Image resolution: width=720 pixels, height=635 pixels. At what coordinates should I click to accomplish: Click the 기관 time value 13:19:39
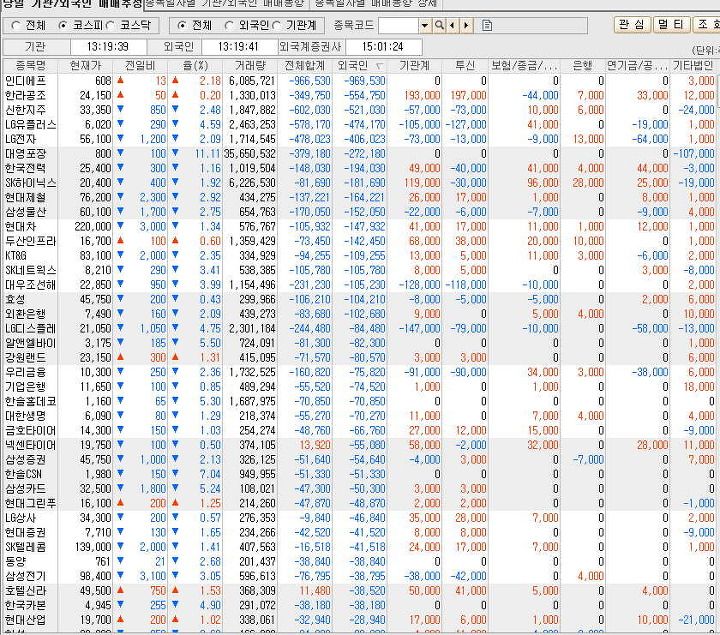pyautogui.click(x=107, y=47)
